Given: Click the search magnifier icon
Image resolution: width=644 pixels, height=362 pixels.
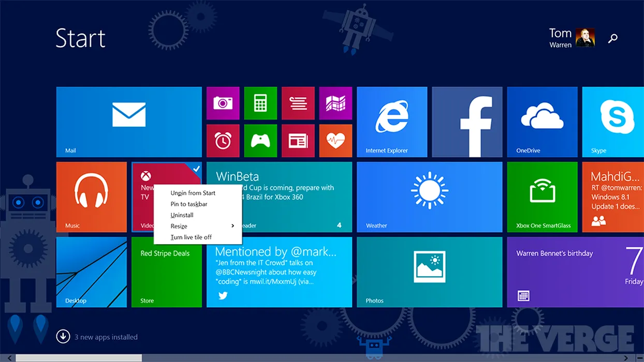Looking at the screenshot, I should (613, 38).
